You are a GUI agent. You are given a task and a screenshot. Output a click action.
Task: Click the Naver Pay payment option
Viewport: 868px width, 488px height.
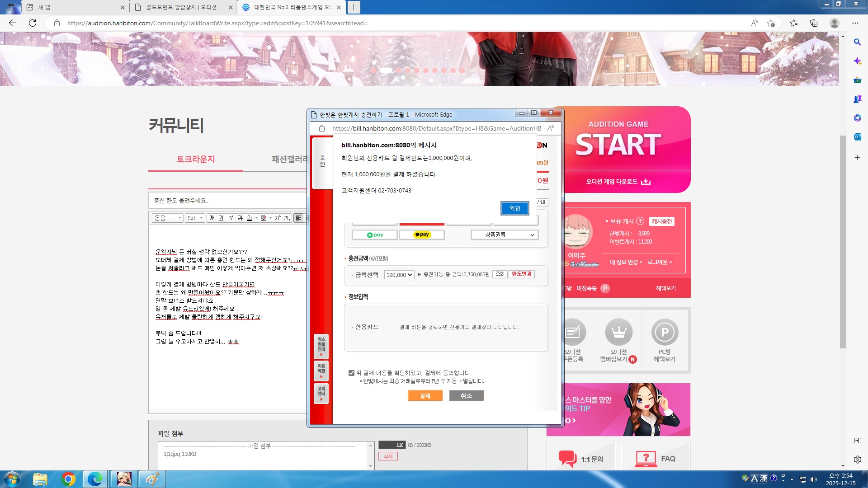[375, 235]
